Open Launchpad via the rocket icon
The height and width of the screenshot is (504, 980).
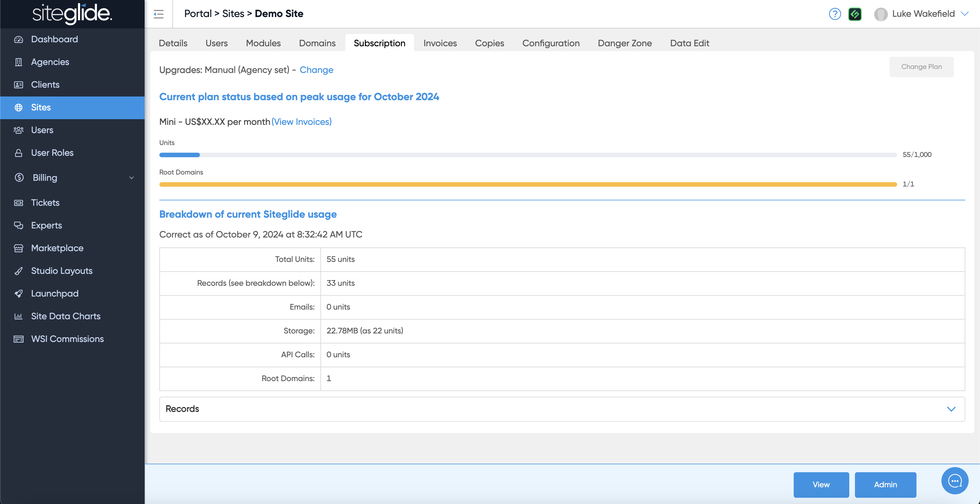(18, 293)
